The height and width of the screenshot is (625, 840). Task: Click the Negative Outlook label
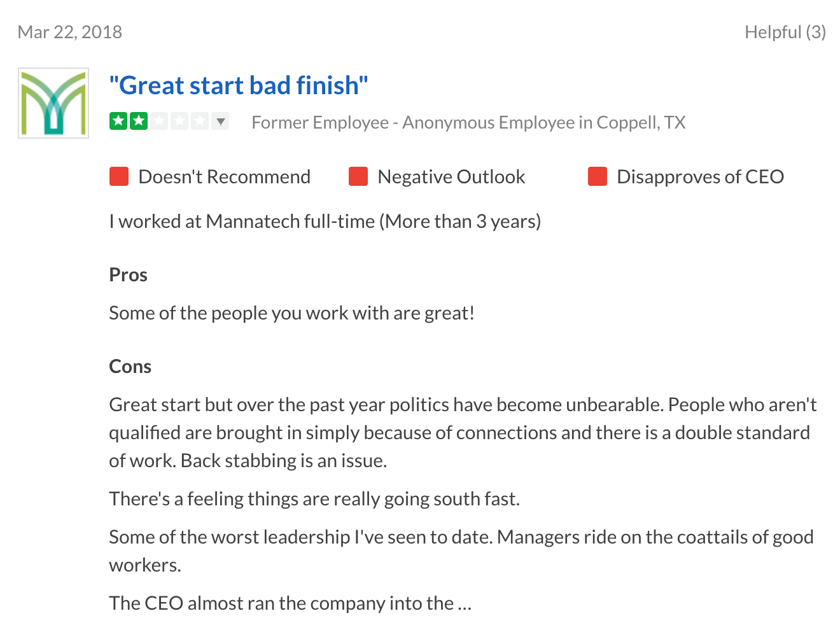click(x=451, y=176)
